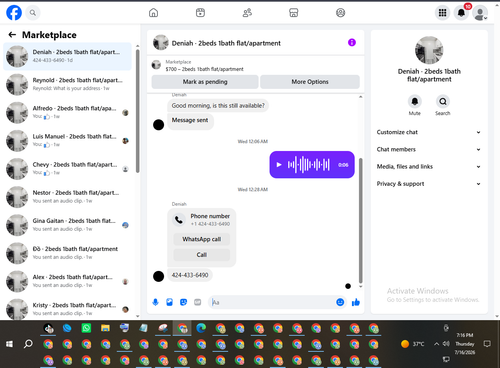Toggle the purple conversation info icon

click(352, 42)
